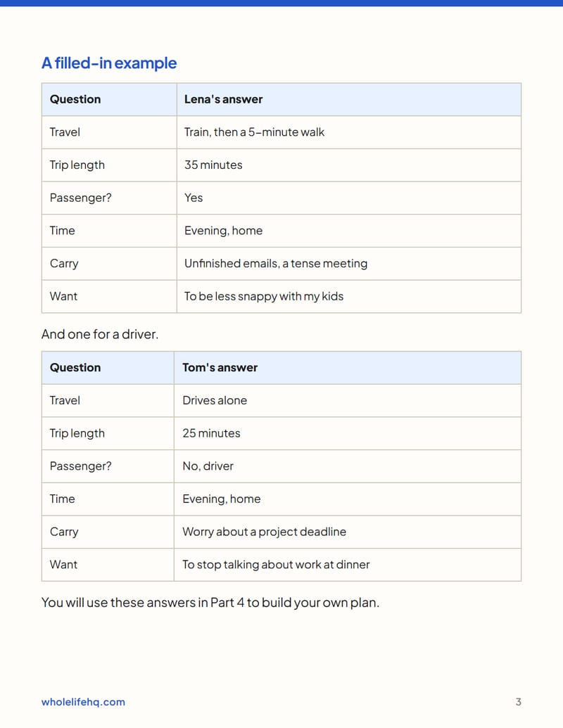Select the 'Lena's answer' column header
This screenshot has width=563, height=728.
click(349, 99)
